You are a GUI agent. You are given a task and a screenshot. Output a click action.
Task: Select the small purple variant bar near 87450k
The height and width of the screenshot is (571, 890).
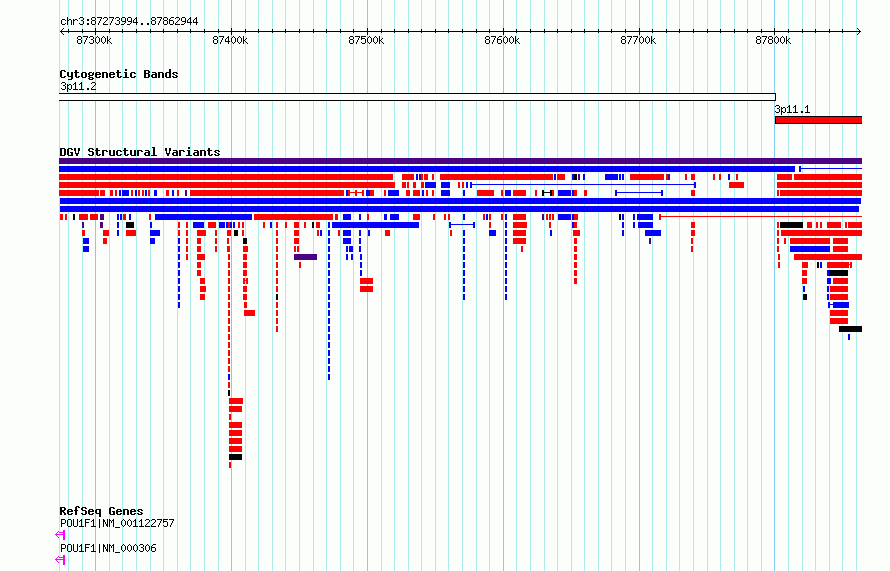pyautogui.click(x=305, y=257)
